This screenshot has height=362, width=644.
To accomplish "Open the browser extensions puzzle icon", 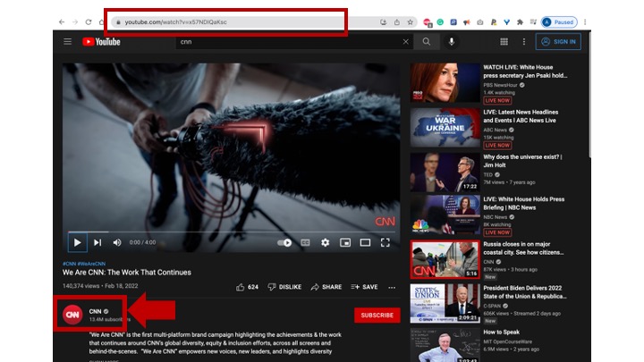I will pos(520,22).
